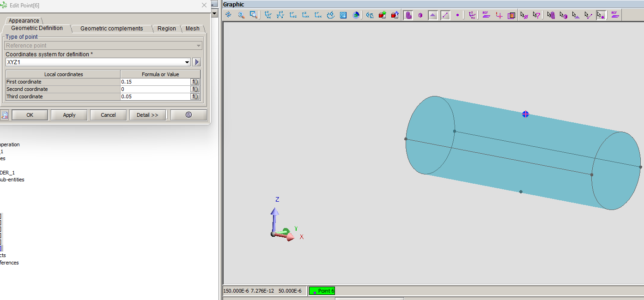
Task: Enable small cube selection cursor
Action: coord(563,15)
